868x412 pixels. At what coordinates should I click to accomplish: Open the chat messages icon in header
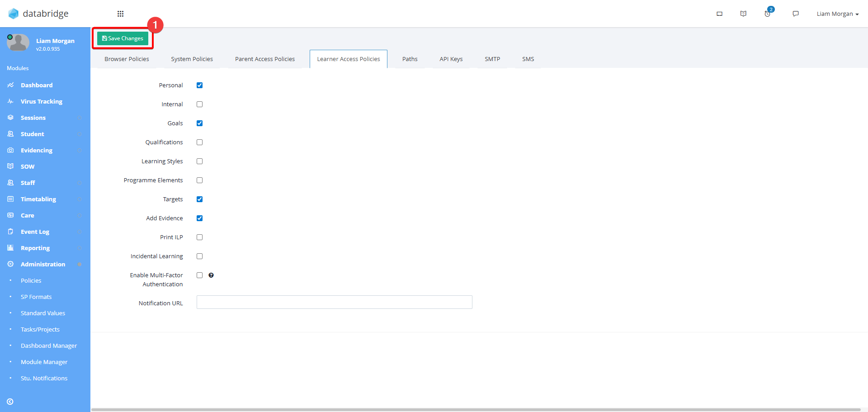pos(796,14)
